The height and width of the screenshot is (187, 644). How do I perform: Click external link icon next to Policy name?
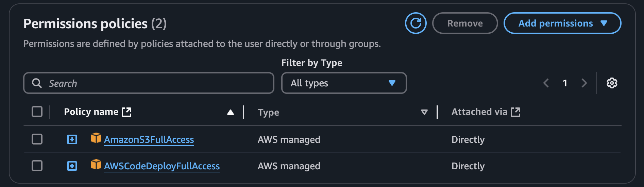coord(127,112)
